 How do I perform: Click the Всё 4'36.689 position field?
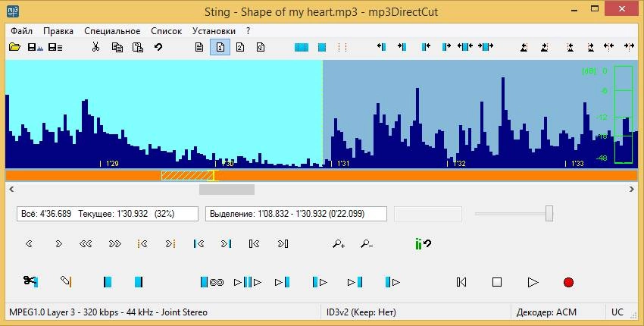pyautogui.click(x=108, y=214)
